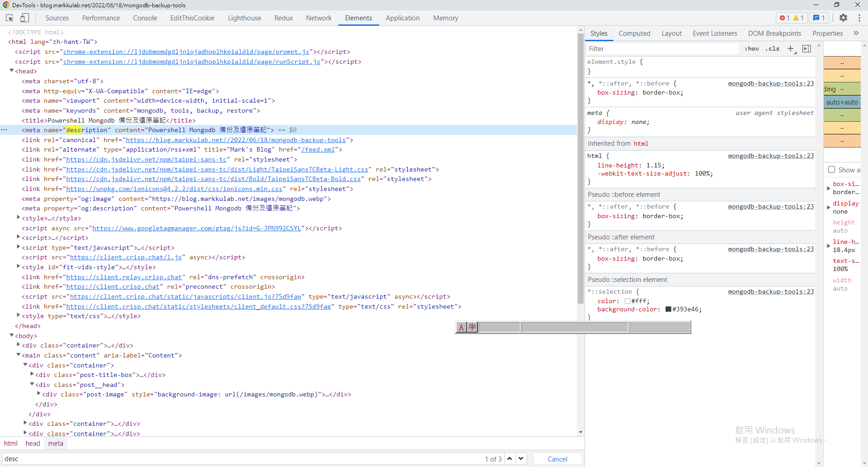This screenshot has width=868, height=467.
Task: Enable the Show all checkbox
Action: coord(831,170)
